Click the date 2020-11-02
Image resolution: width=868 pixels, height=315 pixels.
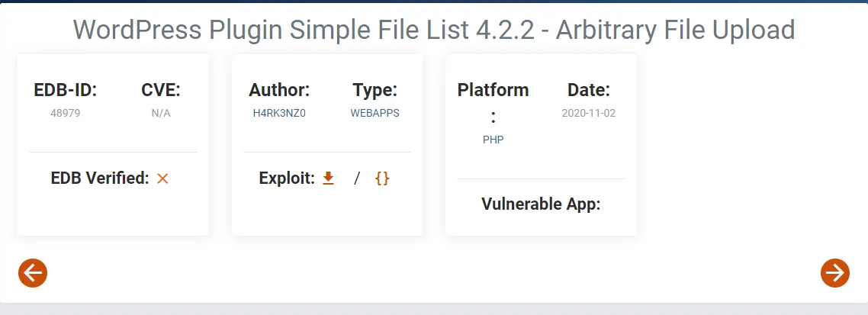588,113
